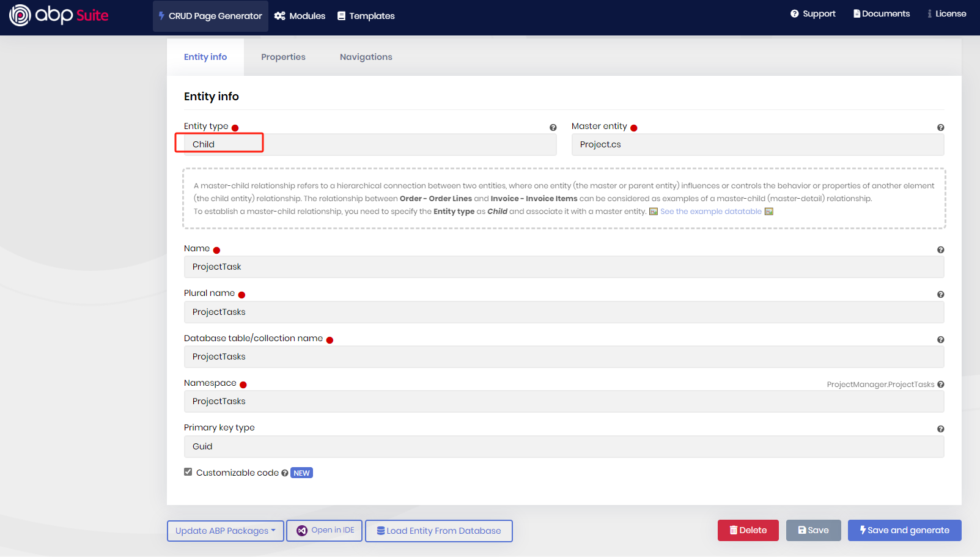
Task: Click into the Plural name input field
Action: click(x=563, y=312)
